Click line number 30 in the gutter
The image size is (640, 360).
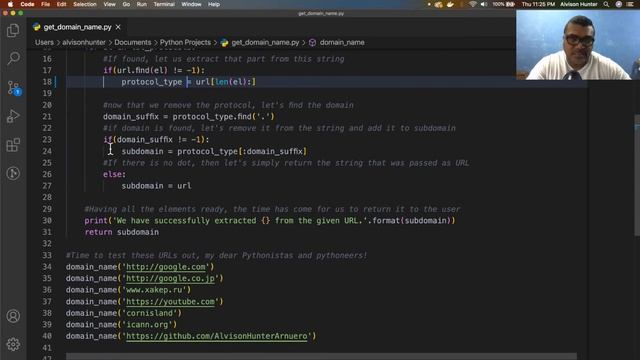pyautogui.click(x=47, y=220)
